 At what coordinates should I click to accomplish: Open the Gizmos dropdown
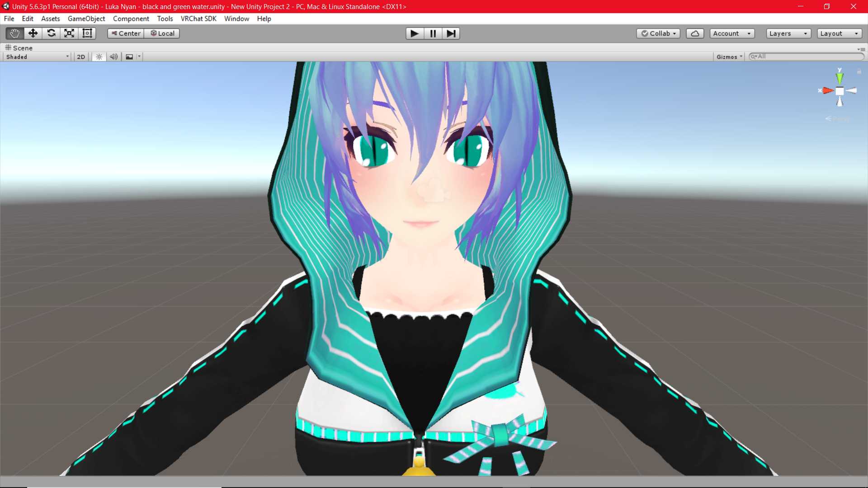pyautogui.click(x=728, y=56)
